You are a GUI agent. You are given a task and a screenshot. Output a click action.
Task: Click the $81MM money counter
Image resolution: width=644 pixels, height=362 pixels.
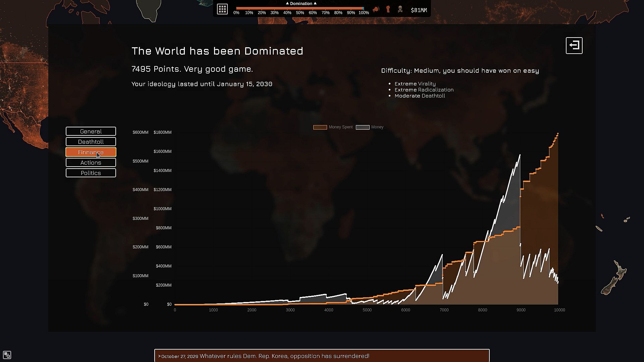click(419, 10)
